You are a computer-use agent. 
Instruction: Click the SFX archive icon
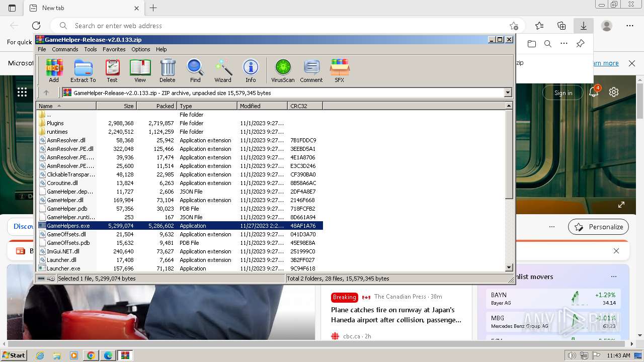(340, 70)
